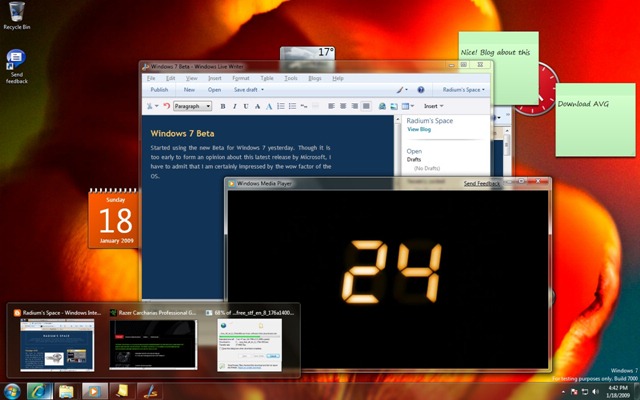Align text left in Live Writer
This screenshot has height=400, width=640.
[x=331, y=106]
